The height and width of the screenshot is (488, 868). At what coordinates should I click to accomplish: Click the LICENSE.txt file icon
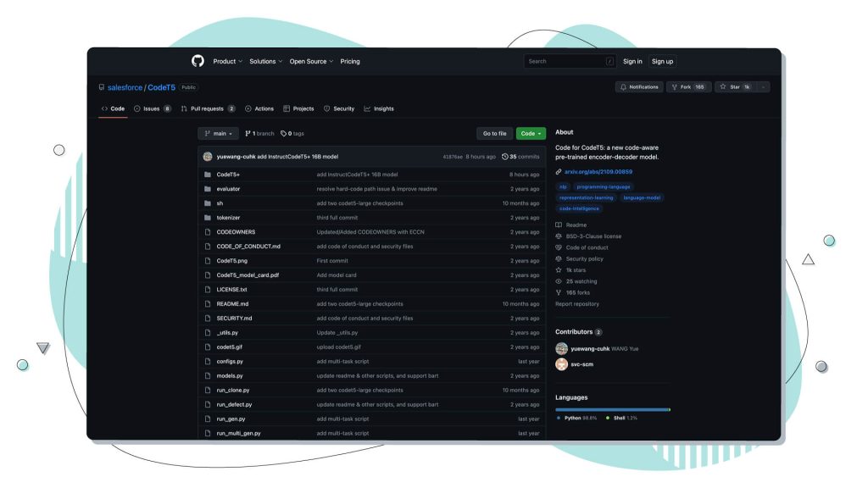coord(208,290)
